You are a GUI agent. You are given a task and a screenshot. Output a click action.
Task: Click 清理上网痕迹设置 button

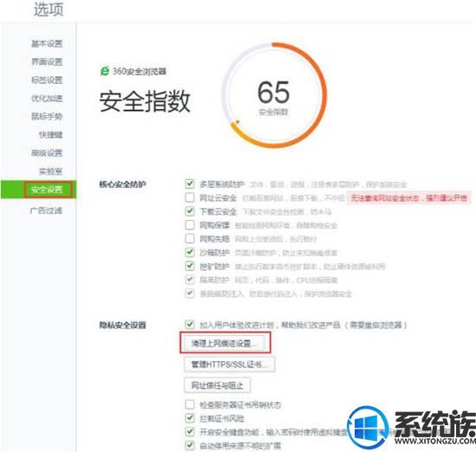(x=224, y=344)
